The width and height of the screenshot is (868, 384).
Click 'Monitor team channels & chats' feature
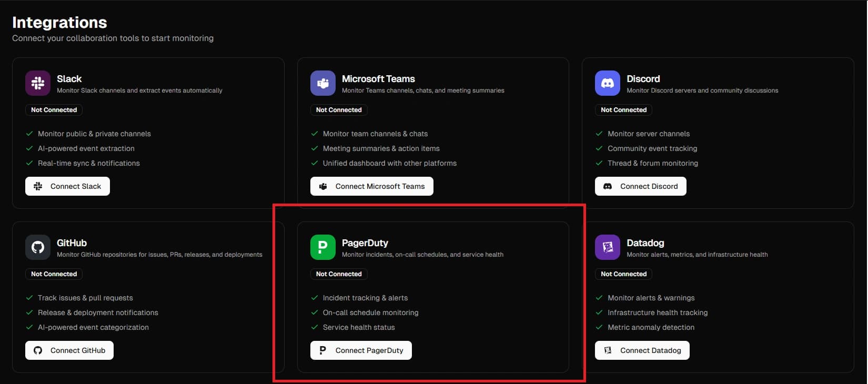376,134
